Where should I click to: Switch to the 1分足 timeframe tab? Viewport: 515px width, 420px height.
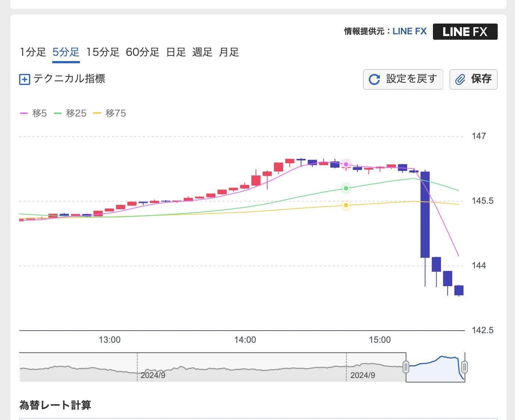click(33, 52)
